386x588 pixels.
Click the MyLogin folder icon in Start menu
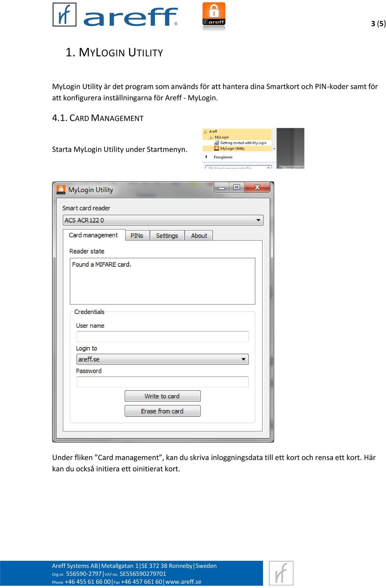pos(211,137)
